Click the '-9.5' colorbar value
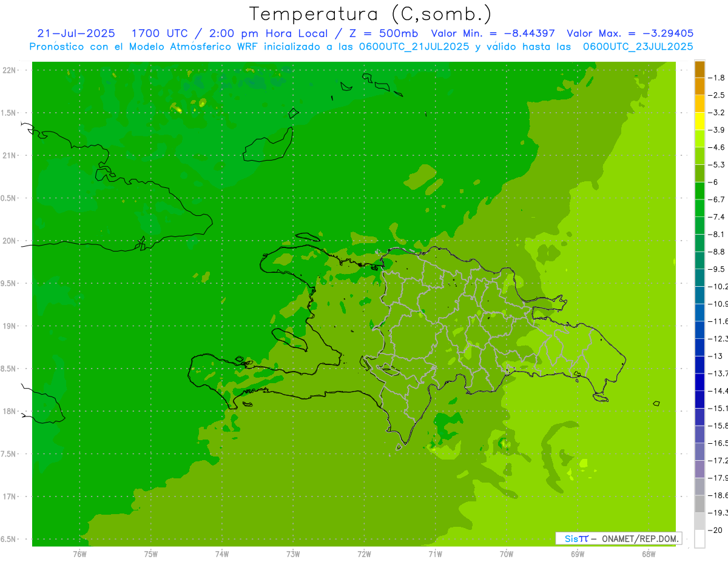The image size is (728, 562). tap(716, 269)
